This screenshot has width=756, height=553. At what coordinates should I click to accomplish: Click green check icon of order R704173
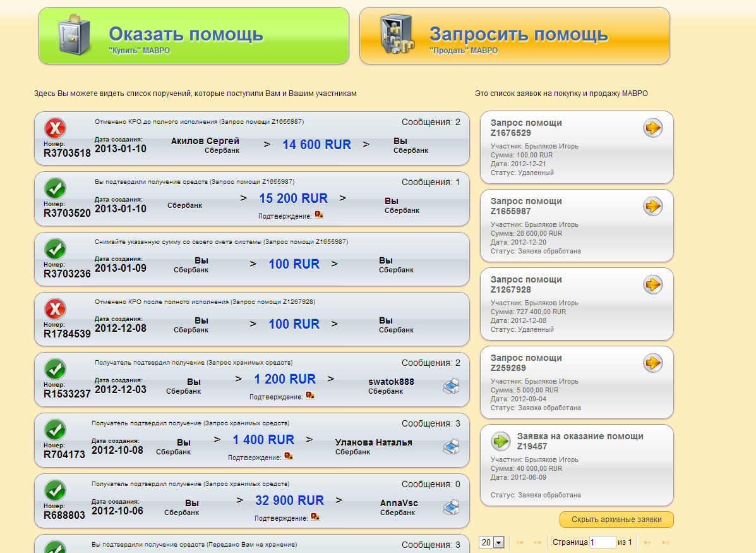(56, 430)
